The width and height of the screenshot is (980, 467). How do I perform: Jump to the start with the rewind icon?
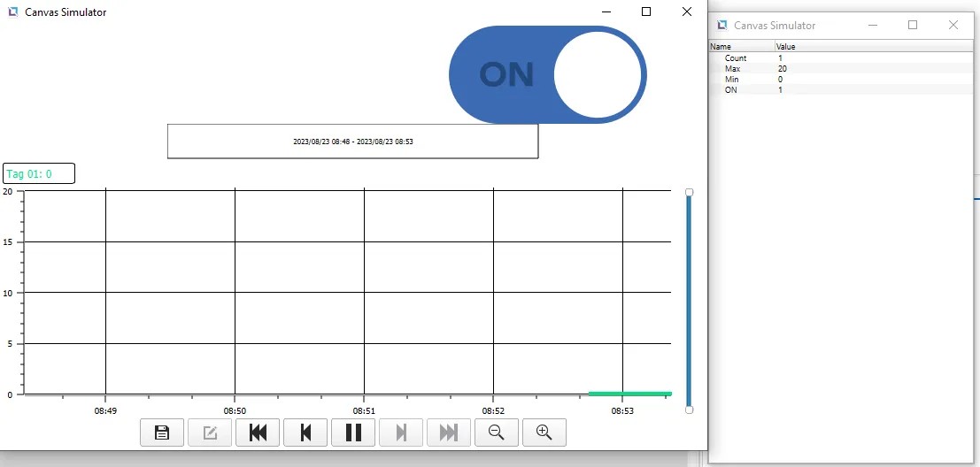[258, 433]
